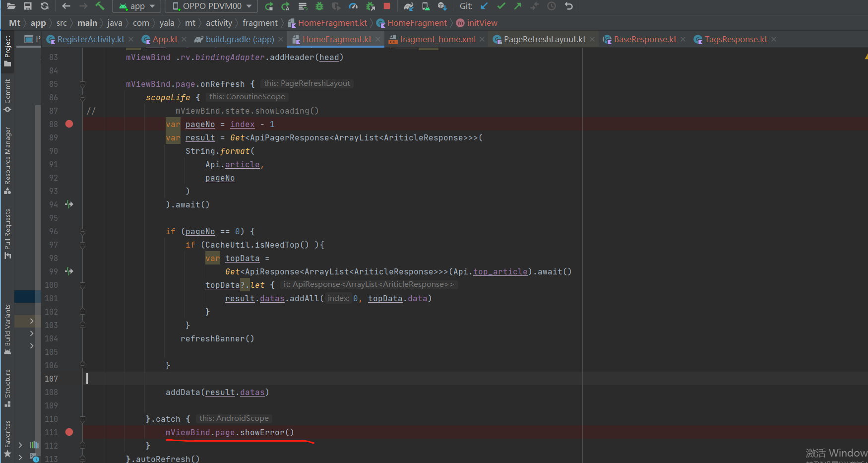Click initView in the breadcrumb bar
The image size is (868, 463).
pyautogui.click(x=482, y=22)
